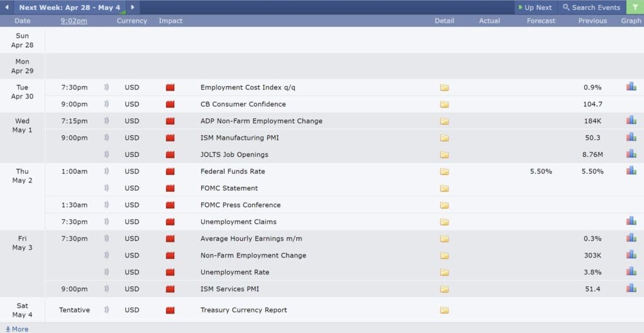
Task: Open detail folder for FOMC Press Conference
Action: click(x=444, y=205)
